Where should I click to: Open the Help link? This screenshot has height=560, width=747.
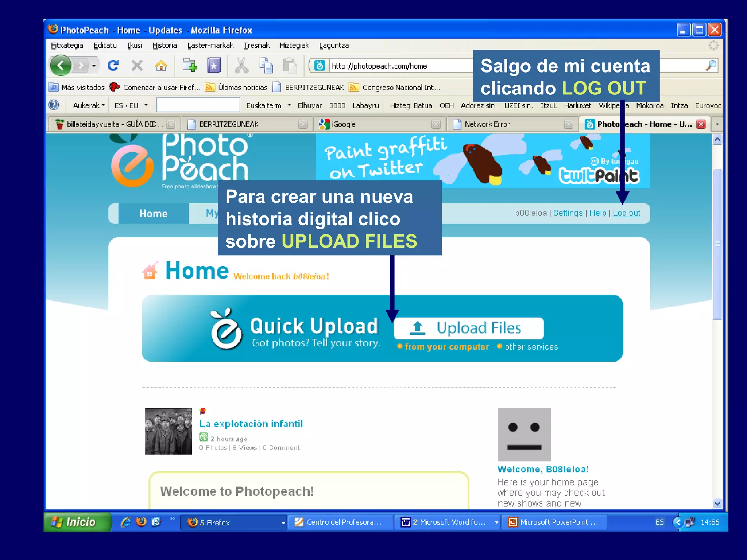point(597,213)
